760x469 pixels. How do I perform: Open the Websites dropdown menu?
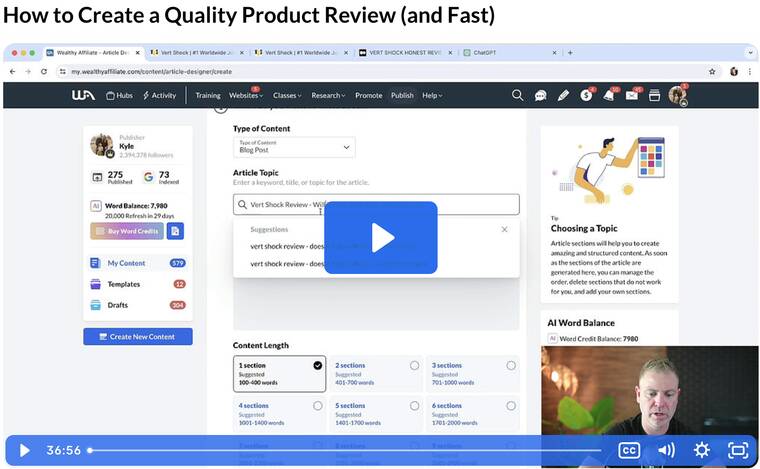(246, 95)
